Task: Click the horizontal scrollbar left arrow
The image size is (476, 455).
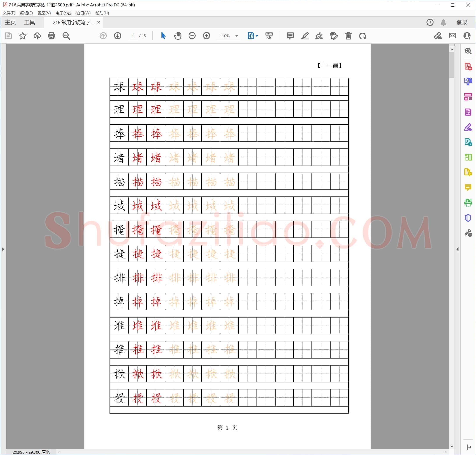Action: (x=59, y=452)
